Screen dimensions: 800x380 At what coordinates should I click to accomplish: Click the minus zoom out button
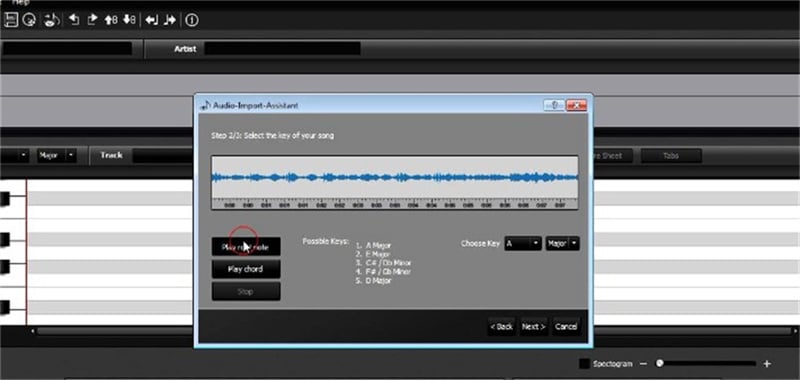[643, 364]
